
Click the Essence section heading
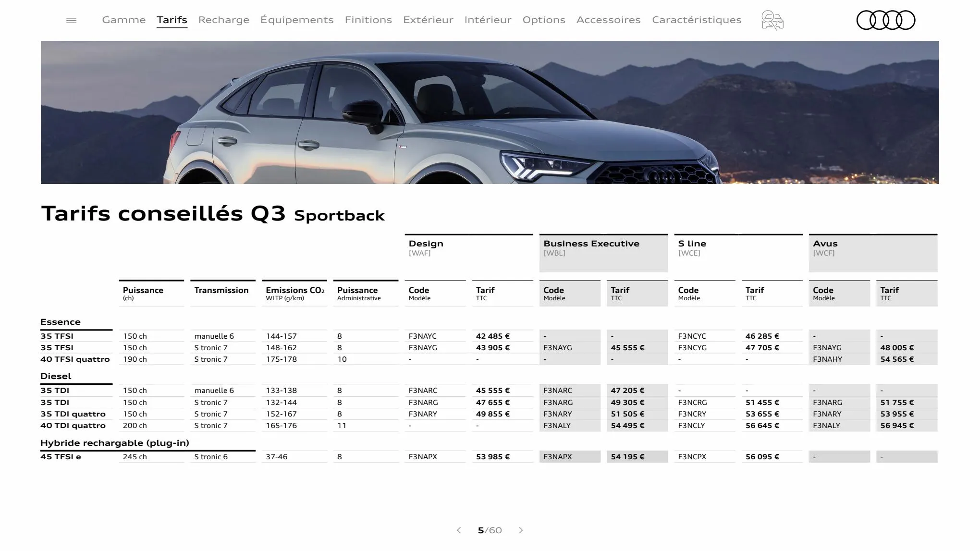click(61, 322)
